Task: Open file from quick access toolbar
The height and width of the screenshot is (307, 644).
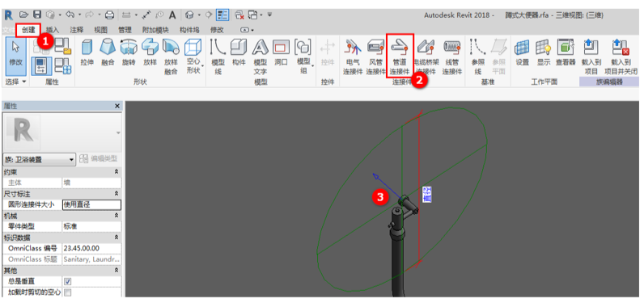Action: pyautogui.click(x=23, y=15)
